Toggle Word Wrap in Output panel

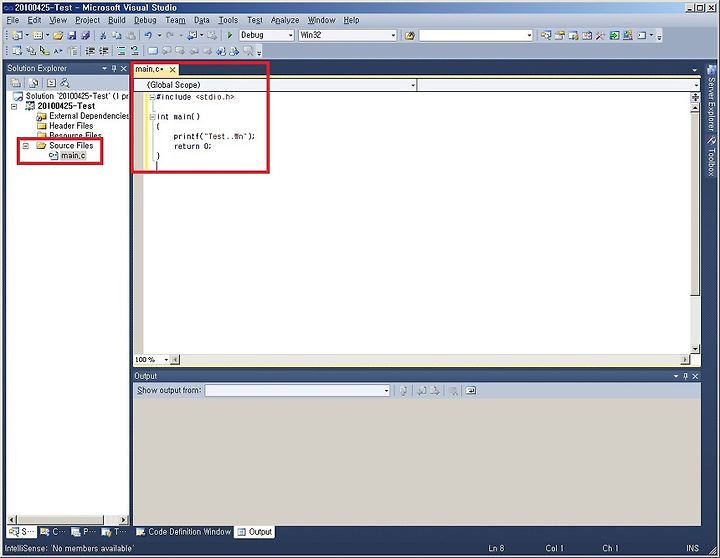[471, 391]
